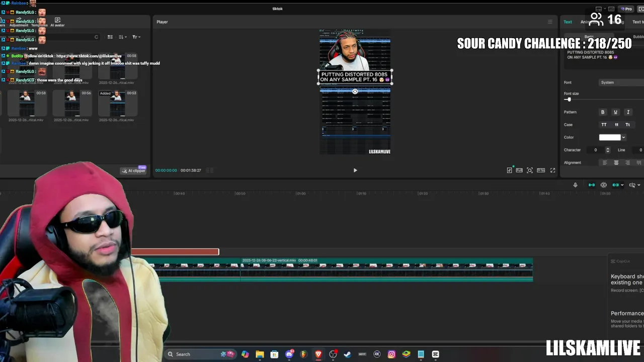This screenshot has width=644, height=362.
Task: Open Brave browser from the taskbar
Action: (x=318, y=354)
